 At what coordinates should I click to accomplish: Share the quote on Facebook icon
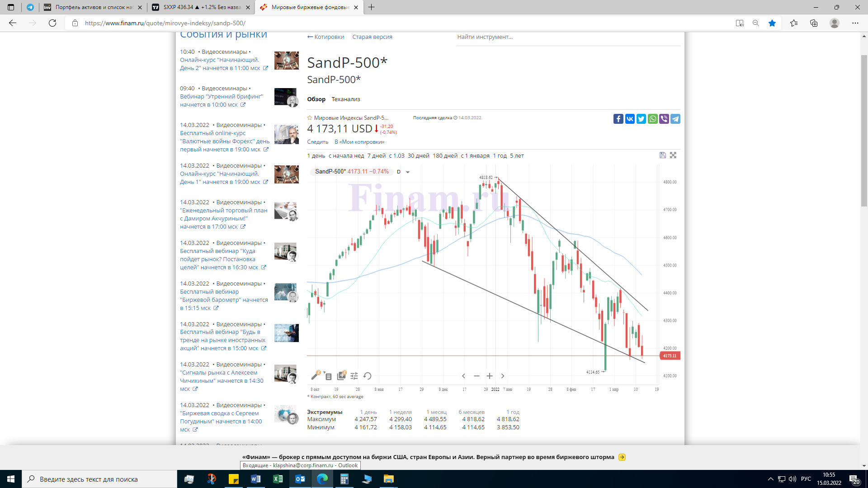(x=618, y=119)
